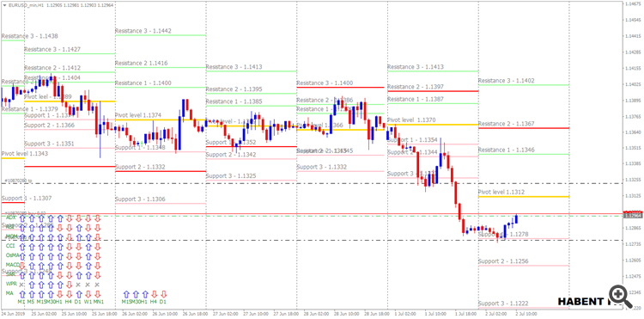This screenshot has width=644, height=319.
Task: Select the 'Resistance 2 - 1.1397' label
Action: click(416, 87)
